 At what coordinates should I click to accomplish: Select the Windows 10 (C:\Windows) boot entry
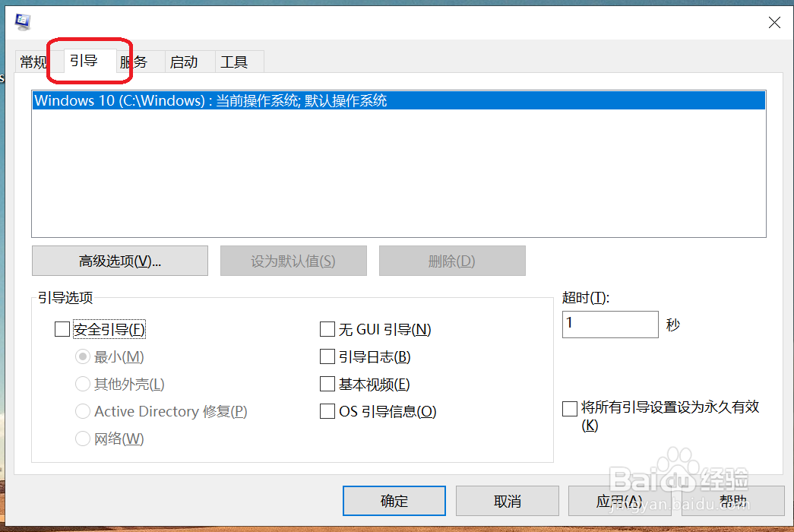tap(398, 100)
